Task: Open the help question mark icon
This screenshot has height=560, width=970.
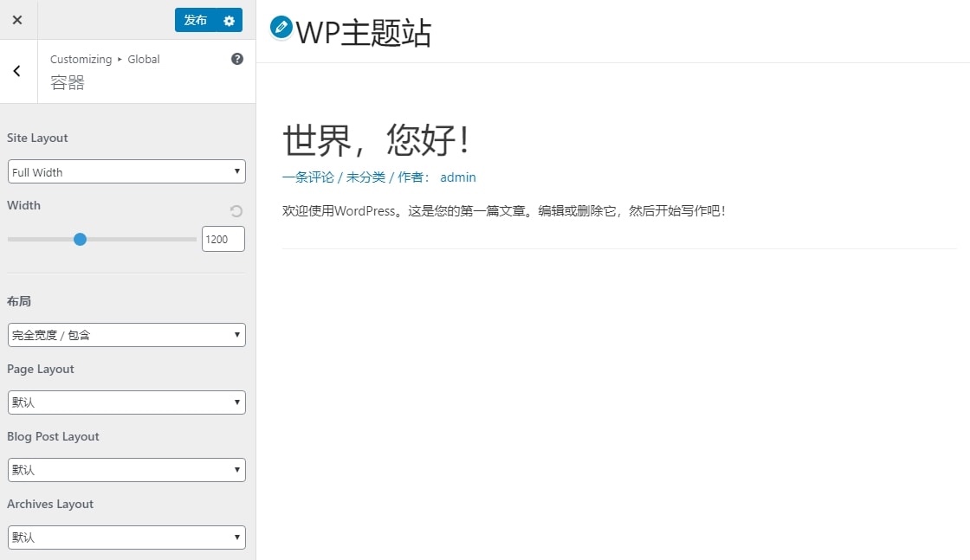Action: [236, 59]
